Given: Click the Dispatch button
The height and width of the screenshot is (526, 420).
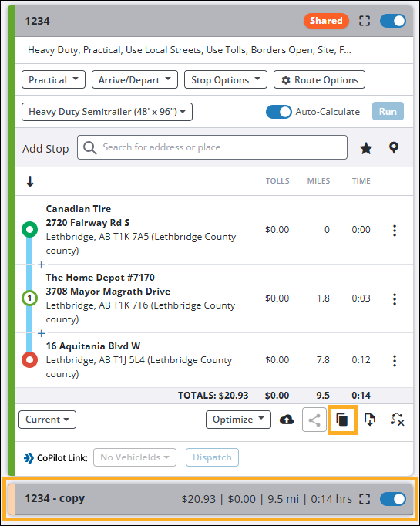Looking at the screenshot, I should (212, 457).
